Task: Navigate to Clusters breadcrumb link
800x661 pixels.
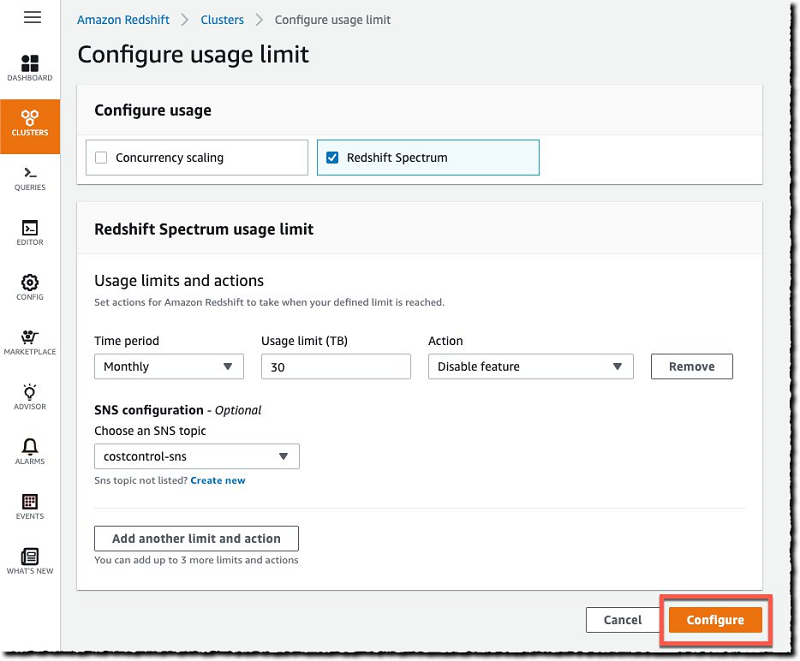Action: [x=221, y=20]
